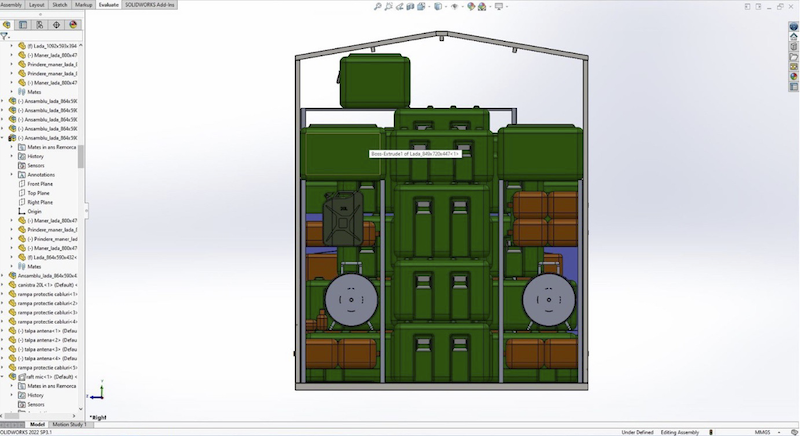
Task: Select the DimXpertManager crosshair icon
Action: 56,24
